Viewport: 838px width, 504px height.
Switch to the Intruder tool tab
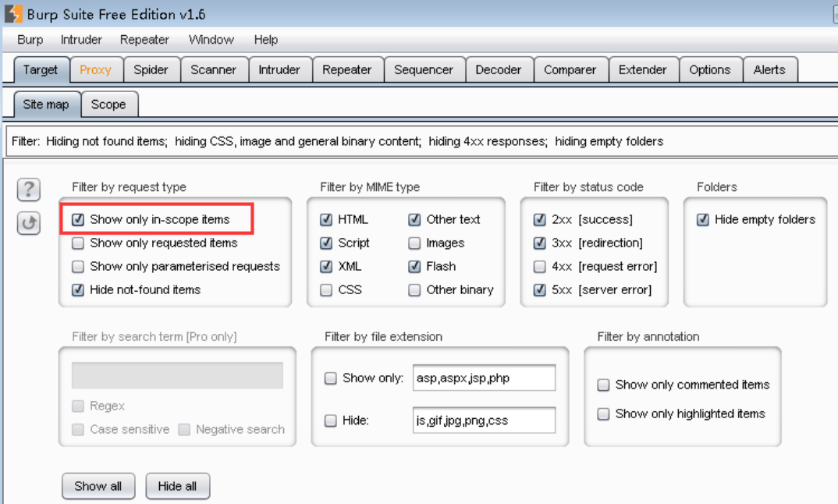[279, 70]
